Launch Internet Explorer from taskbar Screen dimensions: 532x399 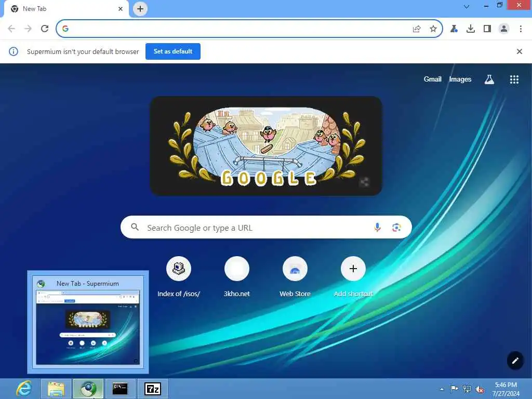pyautogui.click(x=24, y=389)
